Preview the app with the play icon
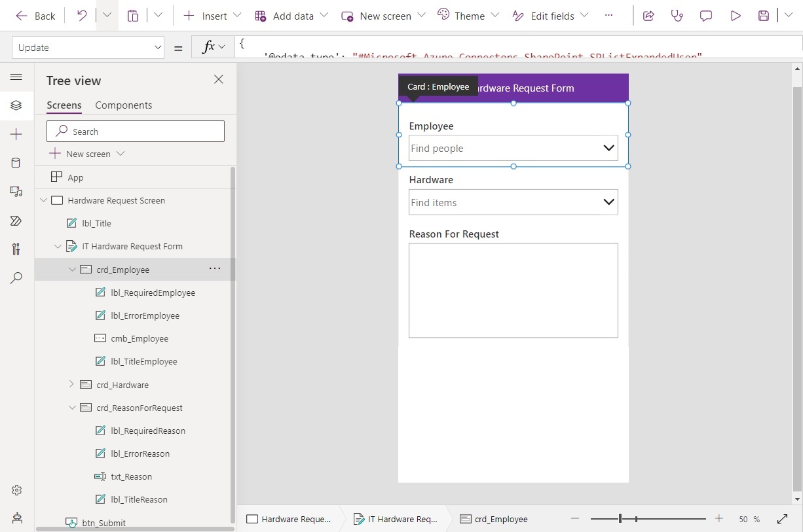 tap(734, 15)
